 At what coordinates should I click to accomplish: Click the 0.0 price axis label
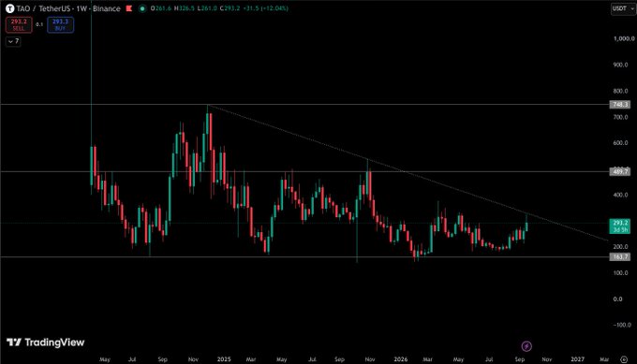point(617,299)
